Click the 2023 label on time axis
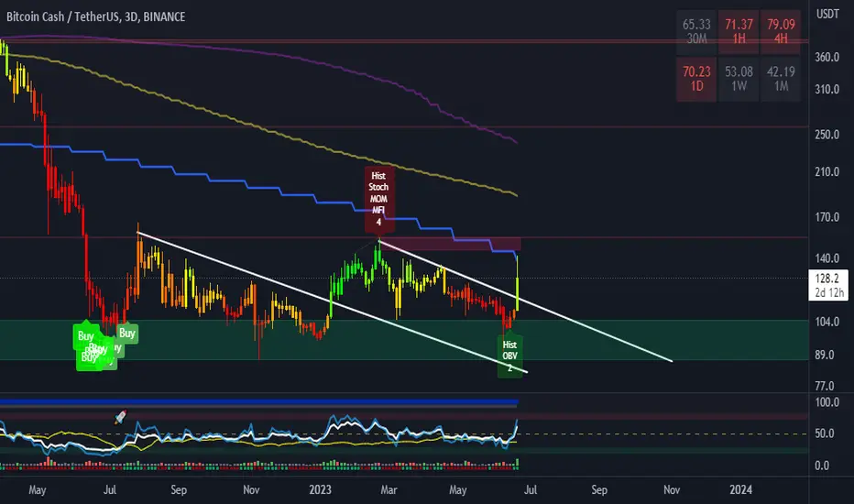This screenshot has height=504, width=854. pos(320,490)
